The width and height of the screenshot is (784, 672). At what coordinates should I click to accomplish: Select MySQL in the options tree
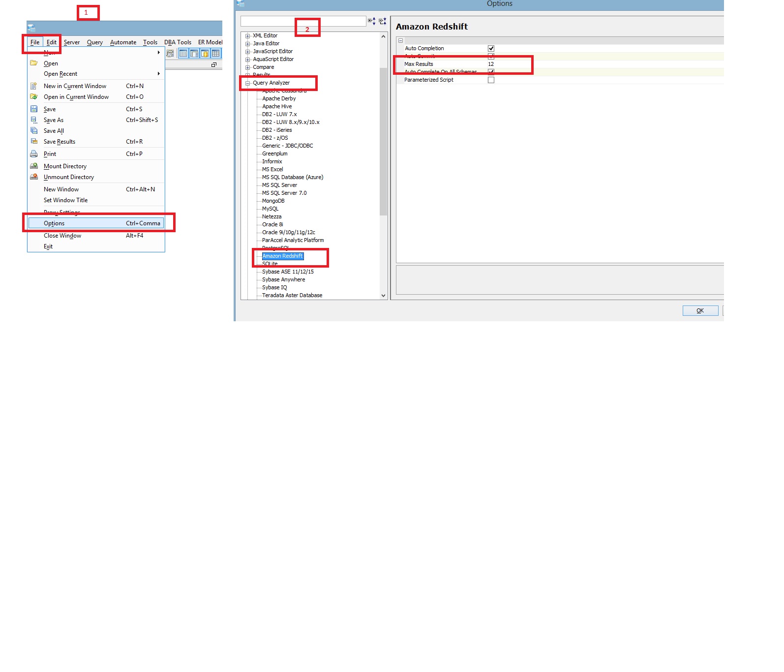click(270, 209)
